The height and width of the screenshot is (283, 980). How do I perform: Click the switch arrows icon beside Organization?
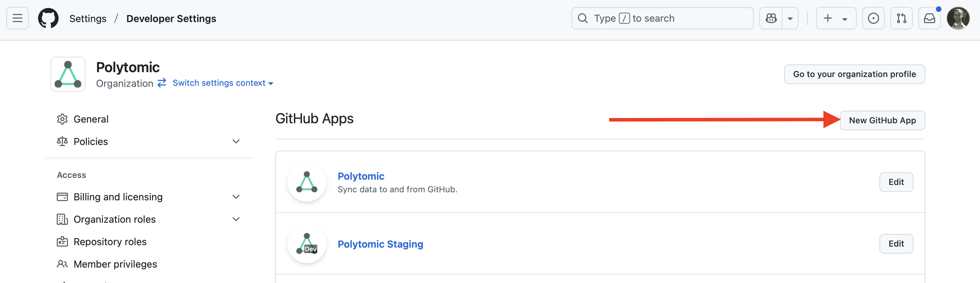(162, 83)
